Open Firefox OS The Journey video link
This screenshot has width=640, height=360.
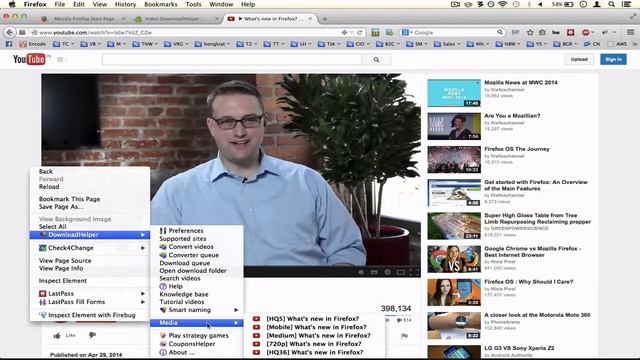(x=517, y=149)
